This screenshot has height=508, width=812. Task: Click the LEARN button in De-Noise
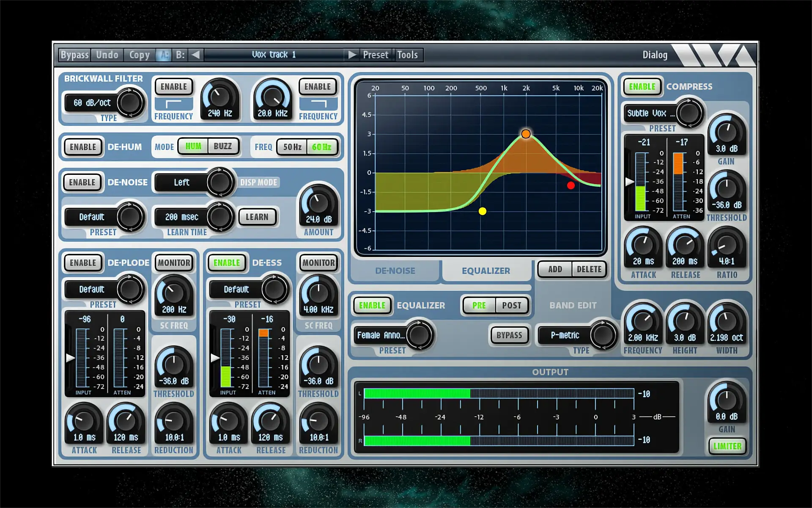coord(257,217)
